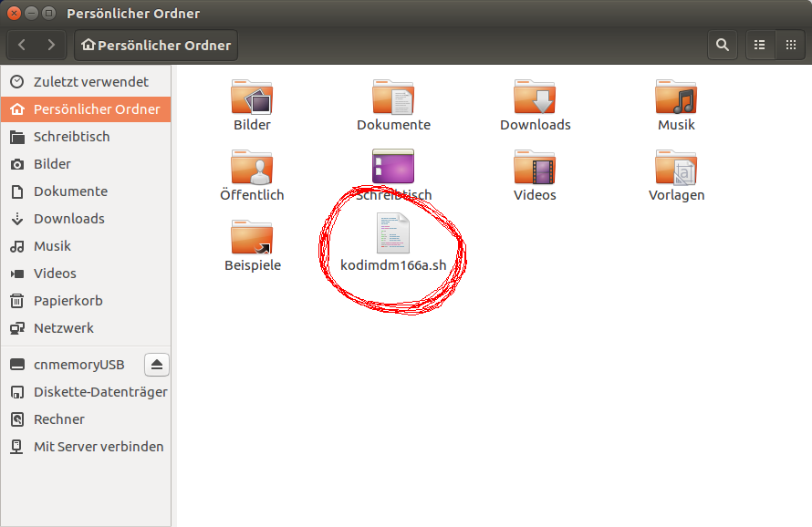
Task: Click the clock icon beside Zuletzt verwendet
Action: [17, 82]
